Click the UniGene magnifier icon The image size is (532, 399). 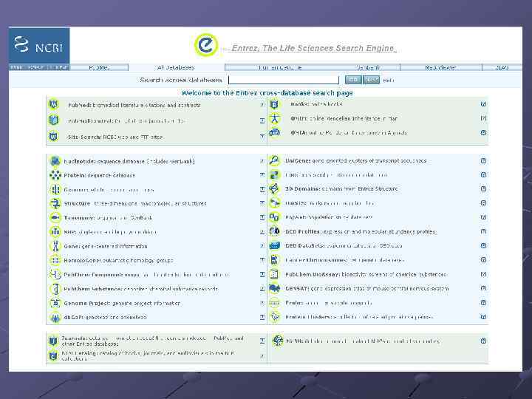pos(274,160)
